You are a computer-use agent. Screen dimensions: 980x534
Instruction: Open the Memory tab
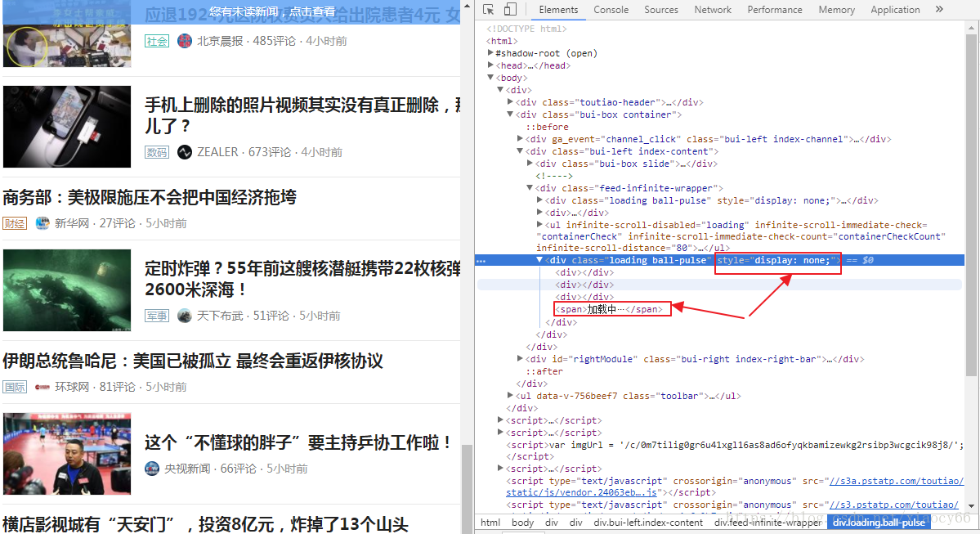coord(836,9)
